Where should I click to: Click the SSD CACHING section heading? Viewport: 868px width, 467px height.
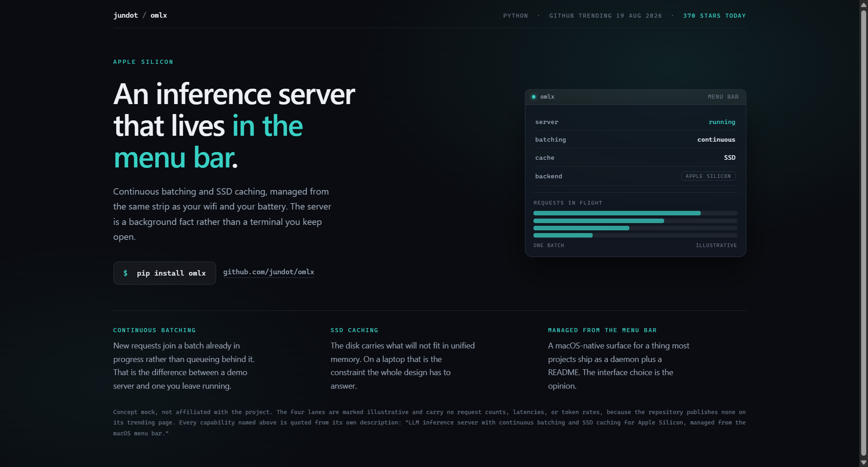pyautogui.click(x=354, y=330)
